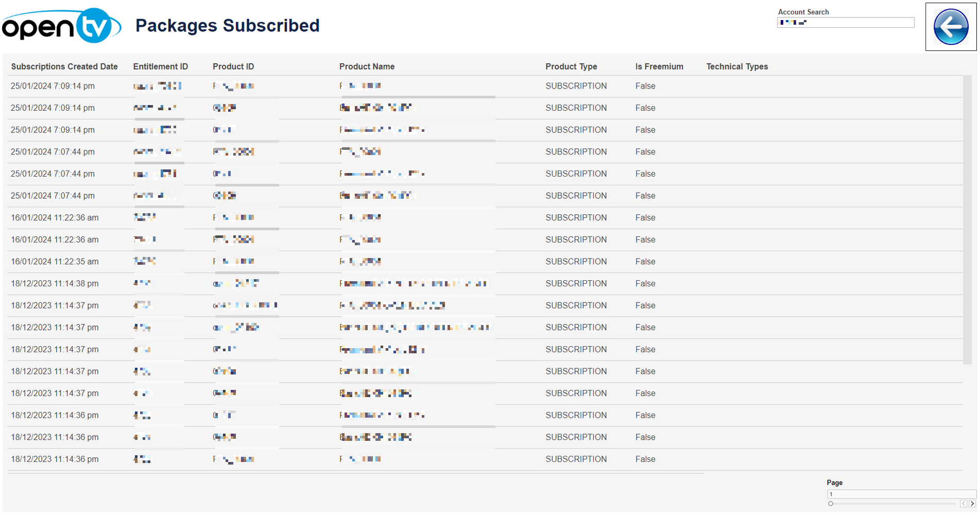Sort by Product Name column header
The image size is (980, 514).
coord(367,66)
